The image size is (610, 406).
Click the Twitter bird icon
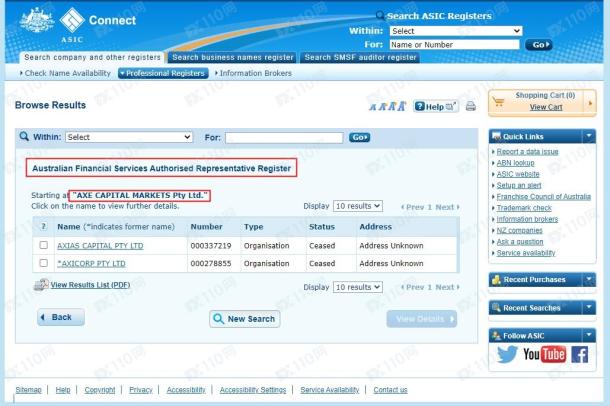coord(507,354)
